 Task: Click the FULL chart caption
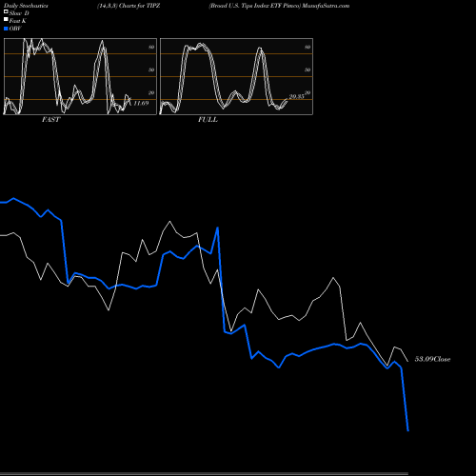(x=208, y=120)
